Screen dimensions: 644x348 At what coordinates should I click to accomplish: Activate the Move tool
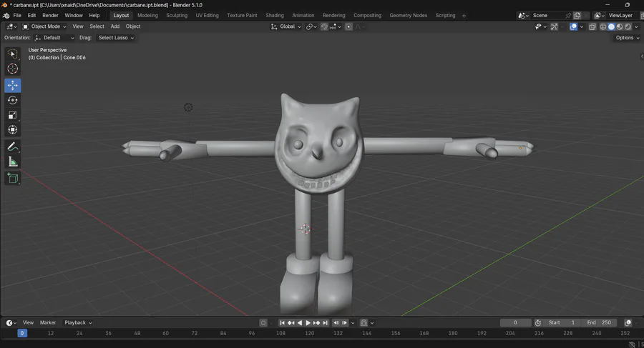pos(13,85)
